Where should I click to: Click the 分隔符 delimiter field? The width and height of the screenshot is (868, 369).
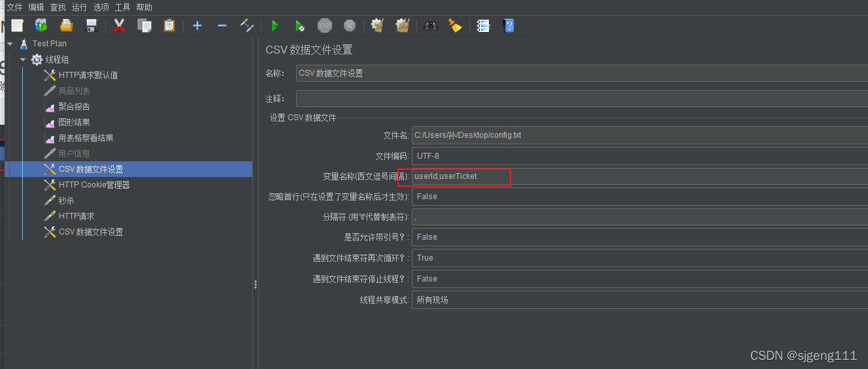(640, 217)
